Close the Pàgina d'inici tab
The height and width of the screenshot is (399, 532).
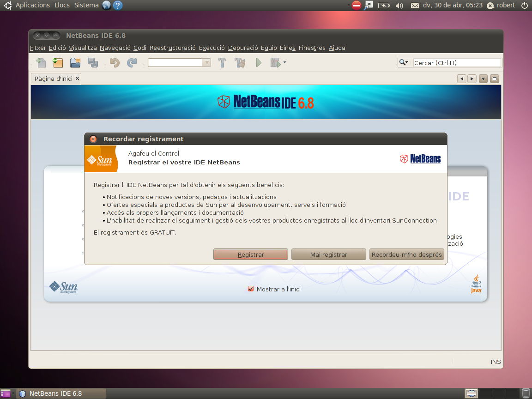click(78, 79)
